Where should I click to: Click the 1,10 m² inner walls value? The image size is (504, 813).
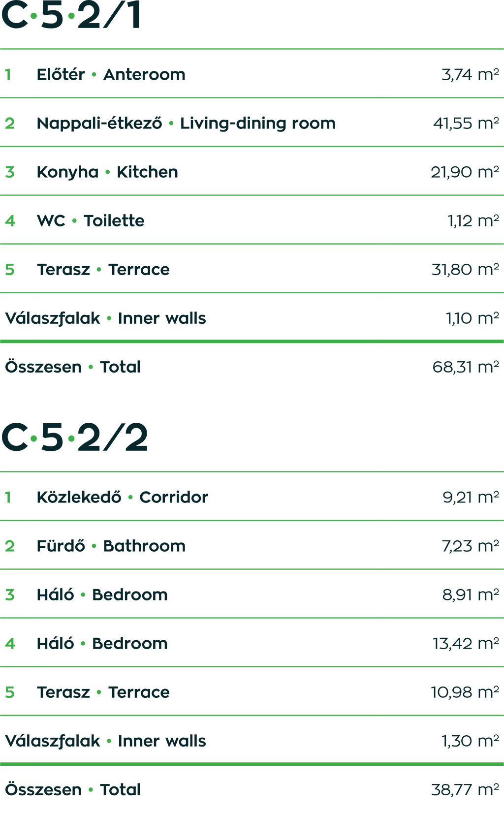point(472,318)
